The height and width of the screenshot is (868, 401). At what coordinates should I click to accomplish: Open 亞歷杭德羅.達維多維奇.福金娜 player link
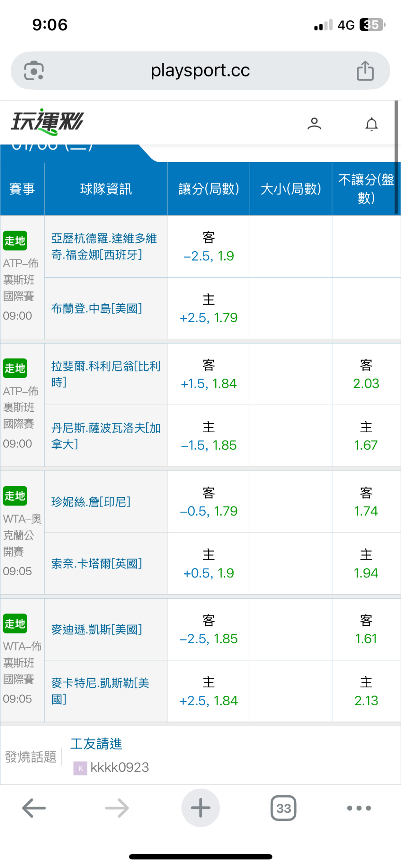pos(104,246)
